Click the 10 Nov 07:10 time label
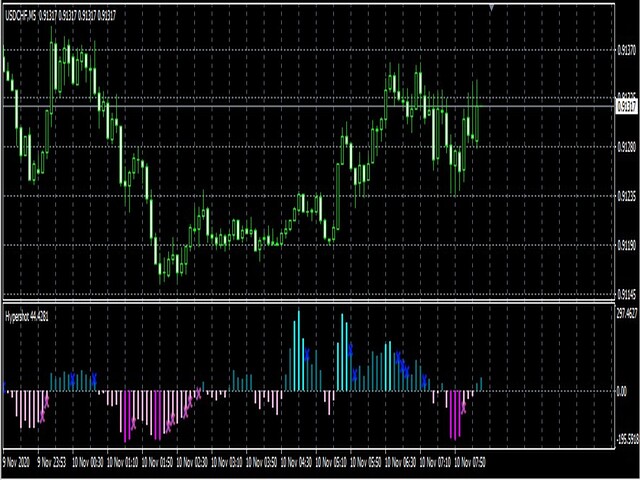The height and width of the screenshot is (480, 640). (436, 462)
